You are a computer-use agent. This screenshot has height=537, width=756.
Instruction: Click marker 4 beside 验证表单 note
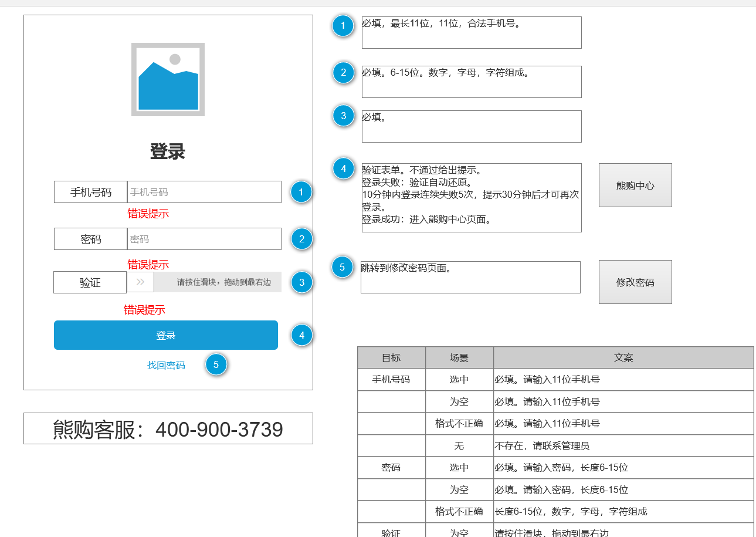343,169
